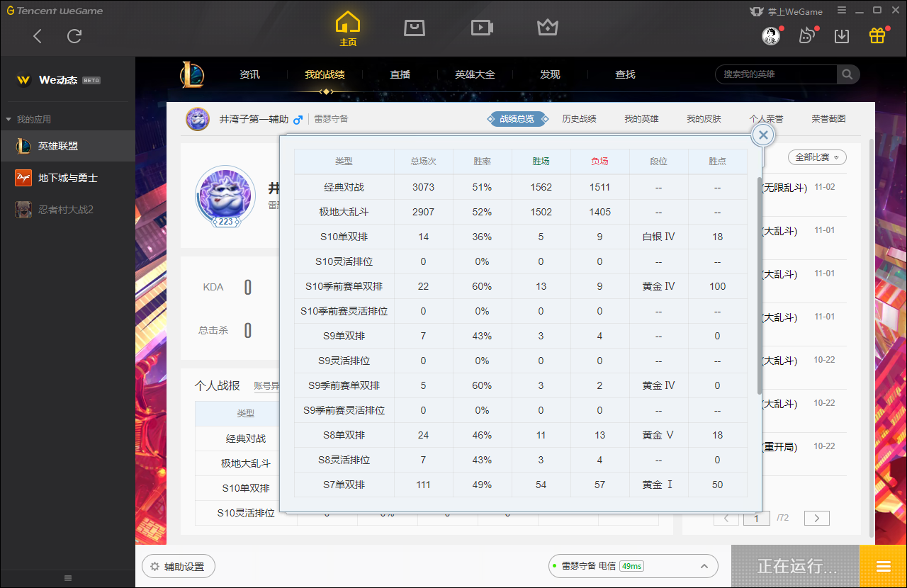
Task: Click the 英雄联盟 icon in sidebar
Action: [x=23, y=147]
